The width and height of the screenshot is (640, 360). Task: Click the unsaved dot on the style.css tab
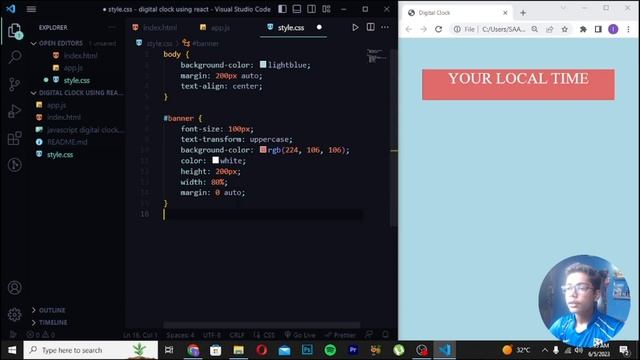(x=319, y=27)
